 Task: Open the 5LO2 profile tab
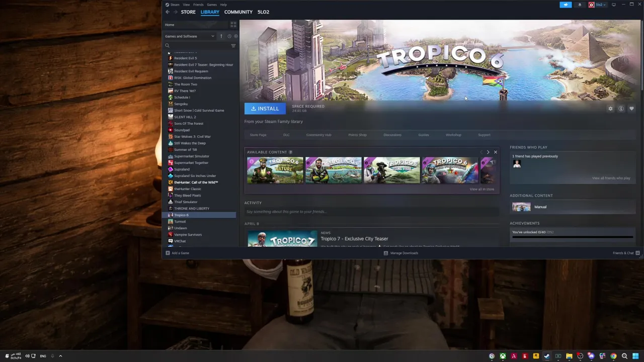coord(263,12)
